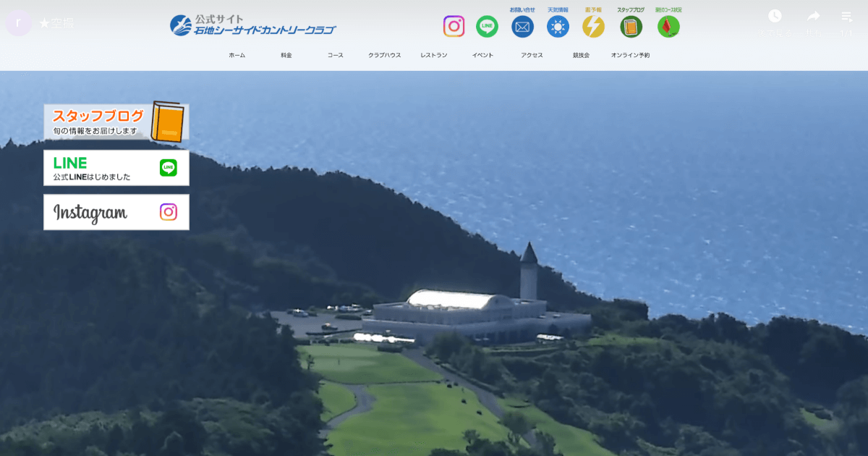Viewport: 868px width, 456px height.
Task: Open the 雷予報 lightning bolt icon
Action: tap(593, 26)
